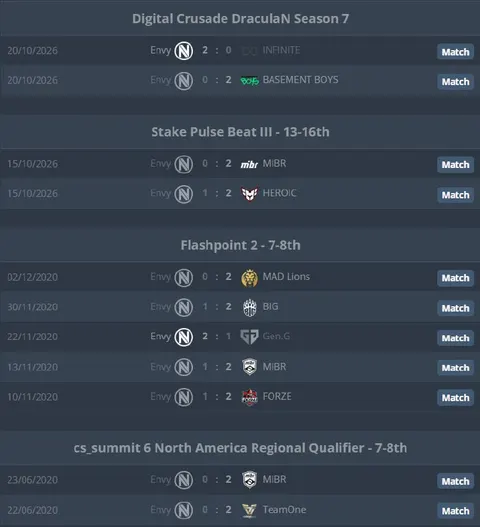
Task: Open Match button for Envy vs TeamOne
Action: [455, 511]
